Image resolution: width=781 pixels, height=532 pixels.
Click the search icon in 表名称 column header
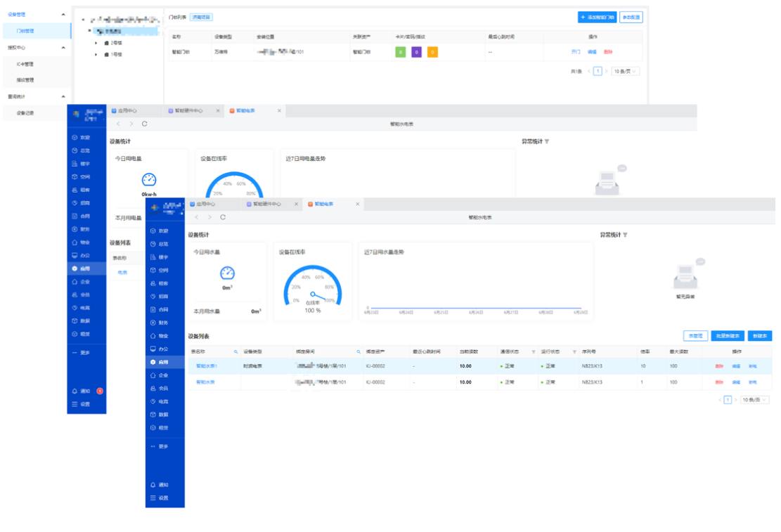coord(235,351)
